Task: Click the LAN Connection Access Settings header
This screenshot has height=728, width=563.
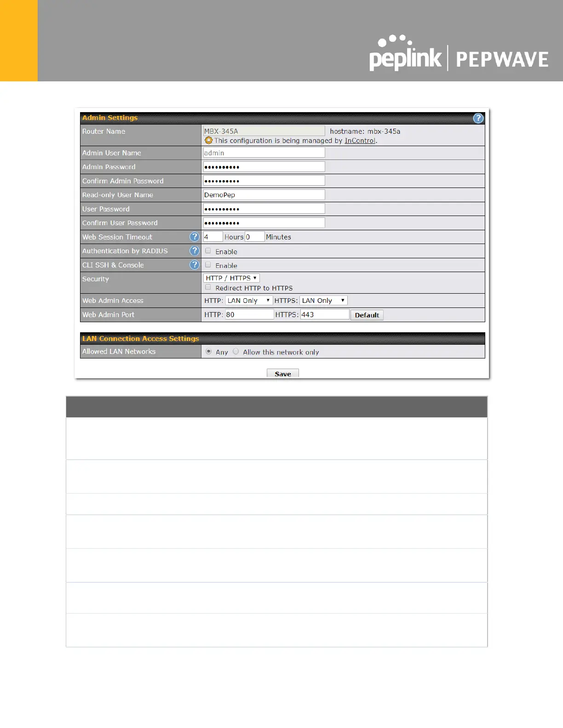Action: point(141,339)
